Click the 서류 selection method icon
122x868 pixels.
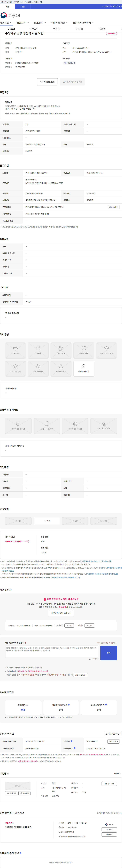(18, 521)
